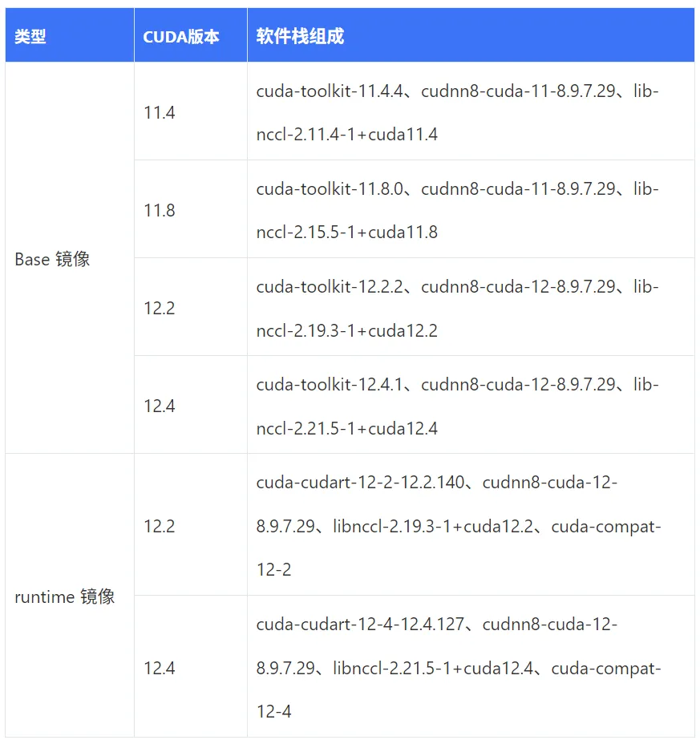700x744 pixels.
Task: Click the 11.4 CUDA version cell
Action: click(191, 111)
